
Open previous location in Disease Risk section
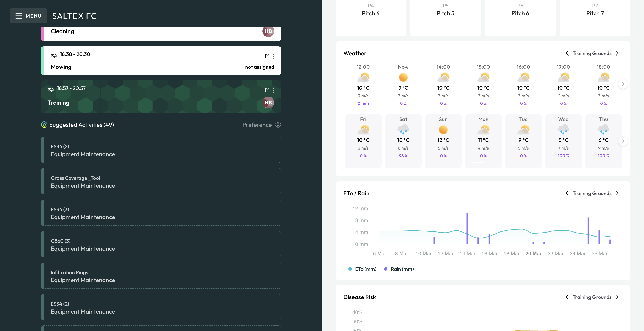coord(568,297)
